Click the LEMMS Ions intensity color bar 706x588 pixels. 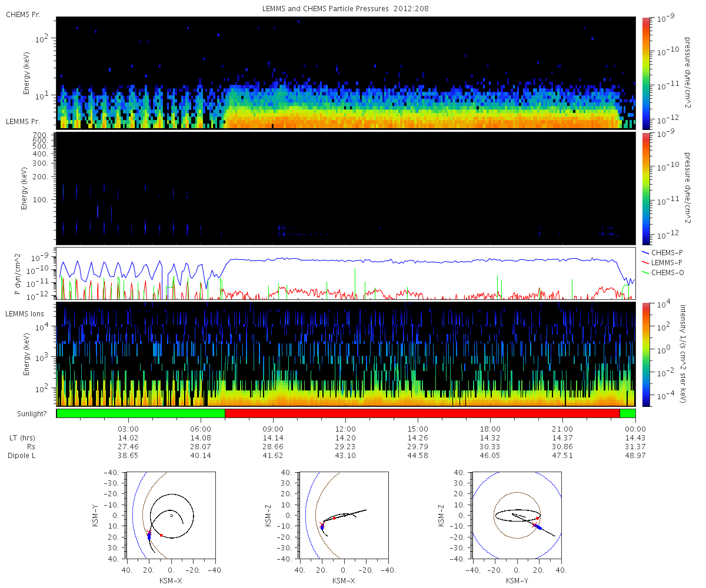tap(645, 354)
